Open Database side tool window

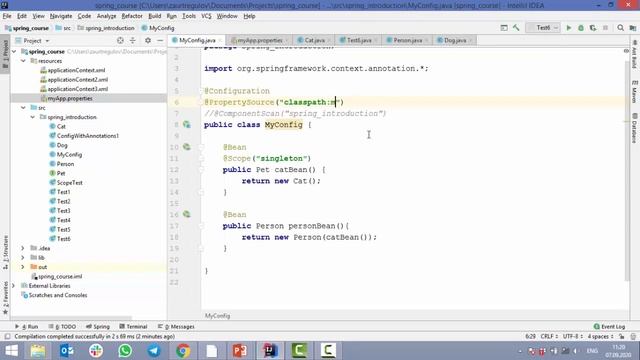tap(634, 127)
